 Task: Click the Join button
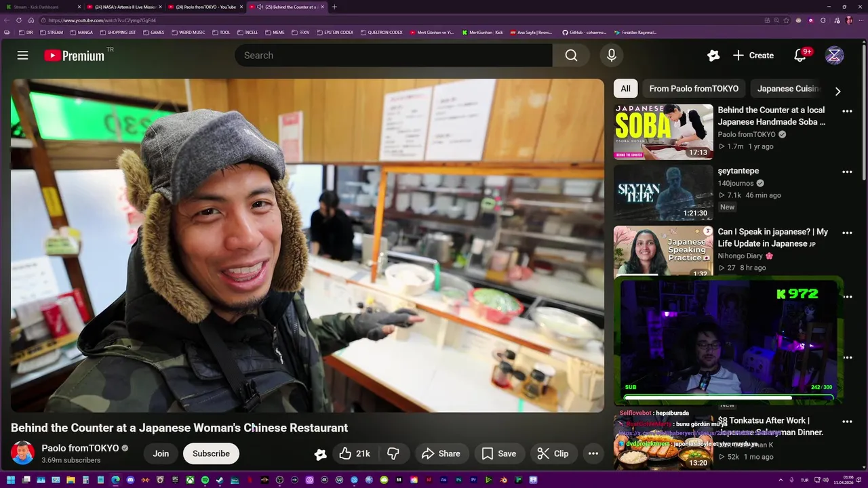(x=161, y=453)
